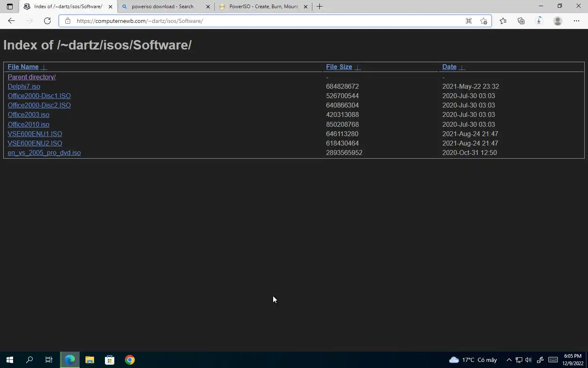Click the Index of /~dartz/isos/Software/ heading
Viewport: 588px width, 368px height.
tap(98, 45)
